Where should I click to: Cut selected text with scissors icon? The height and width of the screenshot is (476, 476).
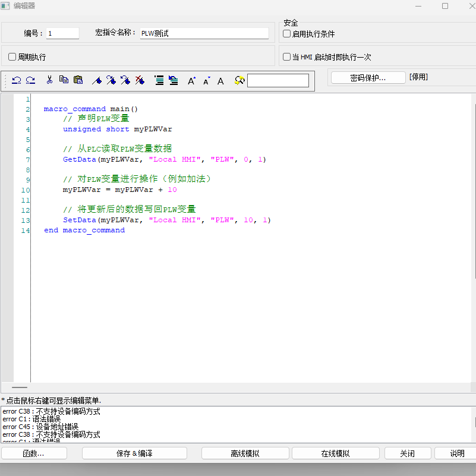point(49,80)
